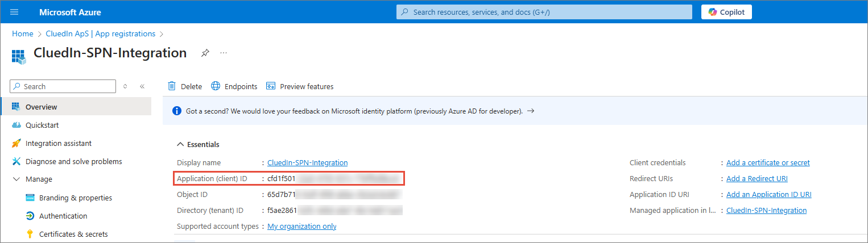The height and width of the screenshot is (243, 868).
Task: Select the Directory (tenant) ID value f5ae2861
Action: click(x=282, y=210)
